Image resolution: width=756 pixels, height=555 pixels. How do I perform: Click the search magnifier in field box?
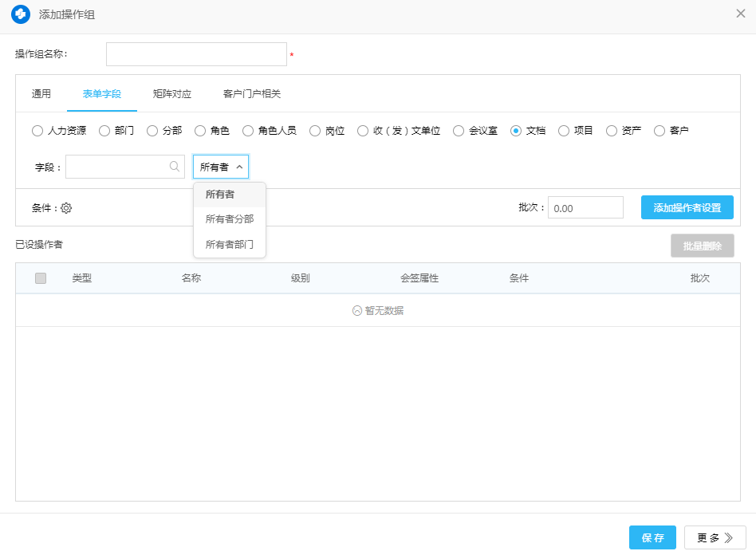point(174,167)
